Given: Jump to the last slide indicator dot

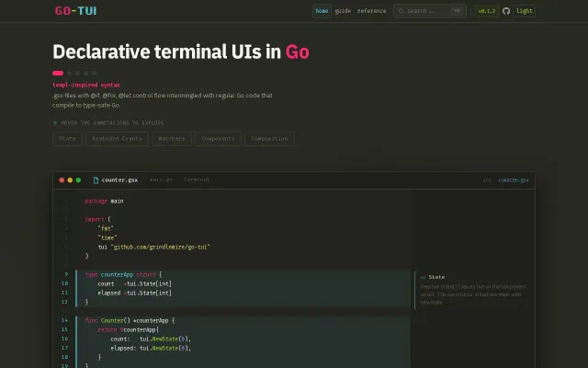Looking at the screenshot, I should click(94, 74).
